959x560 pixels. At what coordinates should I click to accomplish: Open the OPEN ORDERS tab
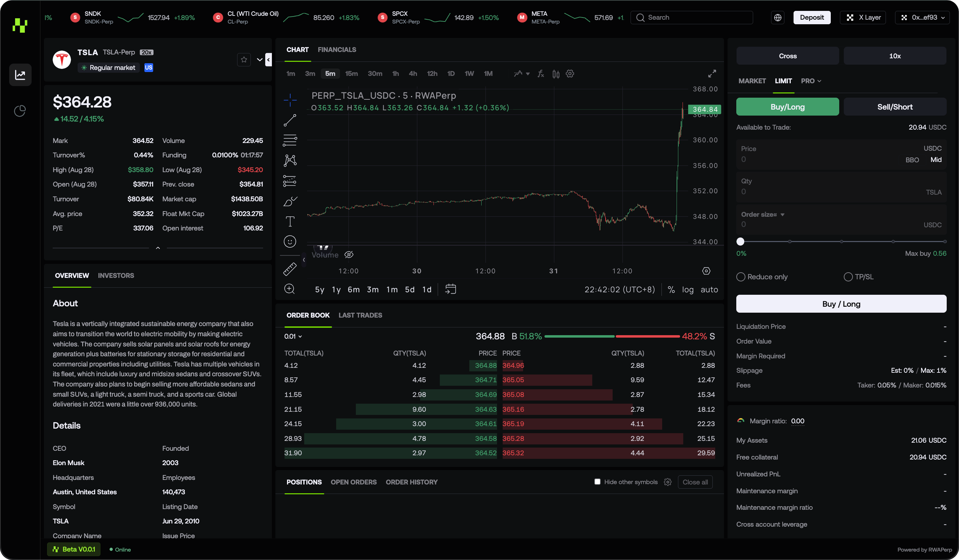coord(353,482)
